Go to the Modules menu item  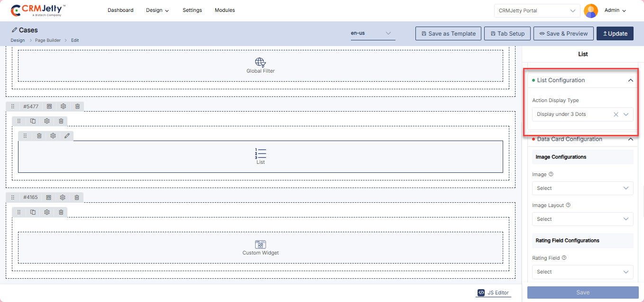(x=225, y=10)
